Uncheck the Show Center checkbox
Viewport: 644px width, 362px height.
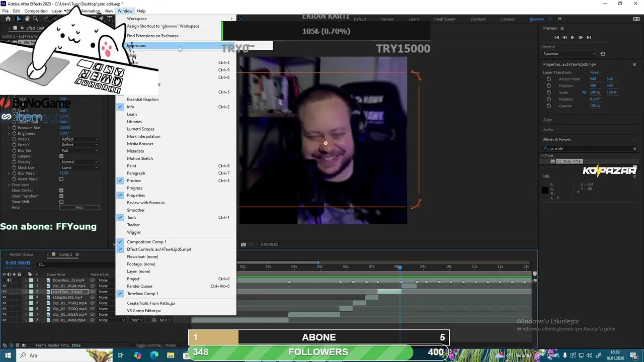(x=61, y=191)
